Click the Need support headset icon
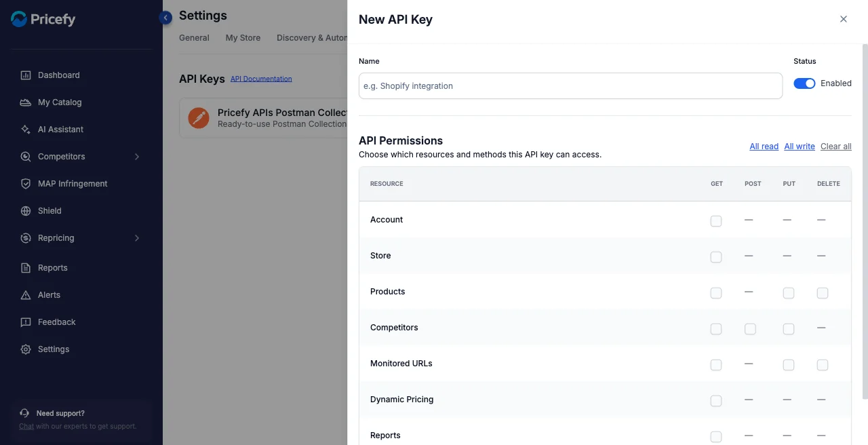Viewport: 868px width, 445px height. click(24, 413)
